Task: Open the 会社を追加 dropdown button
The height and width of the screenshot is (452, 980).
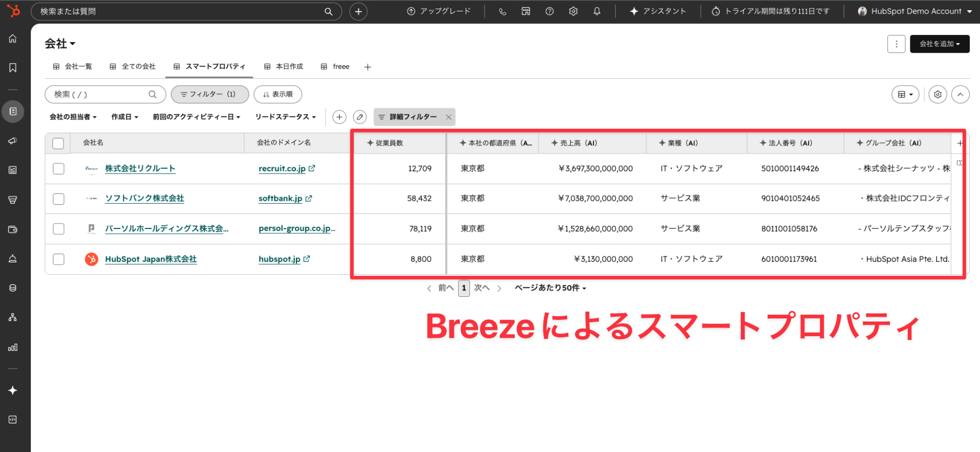Action: (x=940, y=44)
